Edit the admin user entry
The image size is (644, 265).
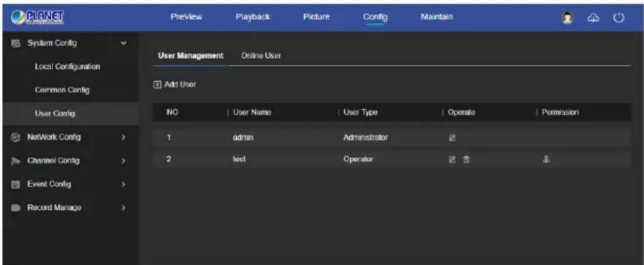(x=452, y=138)
